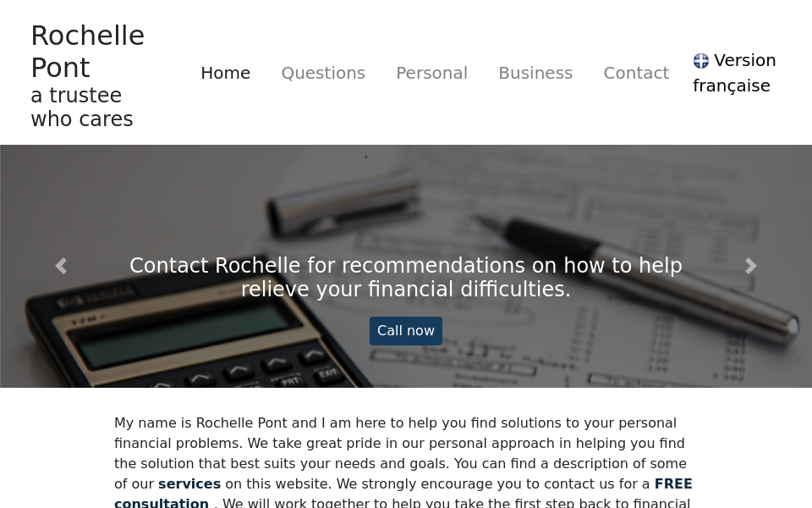812x508 pixels.
Task: Click the pen cap in the banner
Action: click(x=347, y=205)
